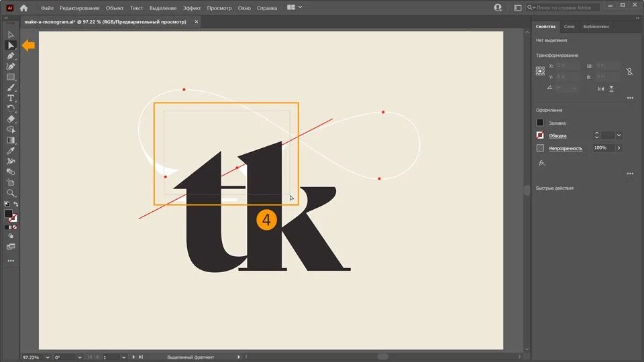Switch to the Библиотеки tab
This screenshot has width=644, height=362.
click(596, 26)
